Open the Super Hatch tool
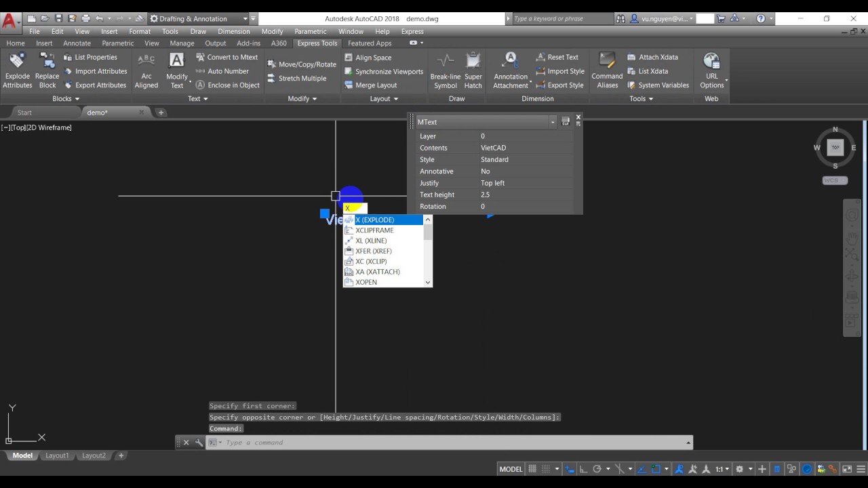The width and height of the screenshot is (868, 488). click(473, 70)
